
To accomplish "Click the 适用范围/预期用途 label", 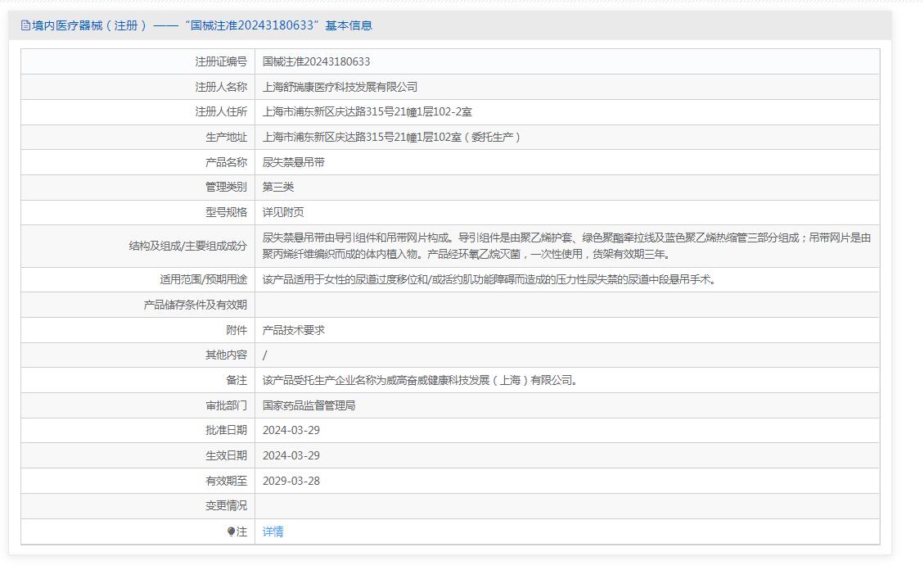I will 203,279.
